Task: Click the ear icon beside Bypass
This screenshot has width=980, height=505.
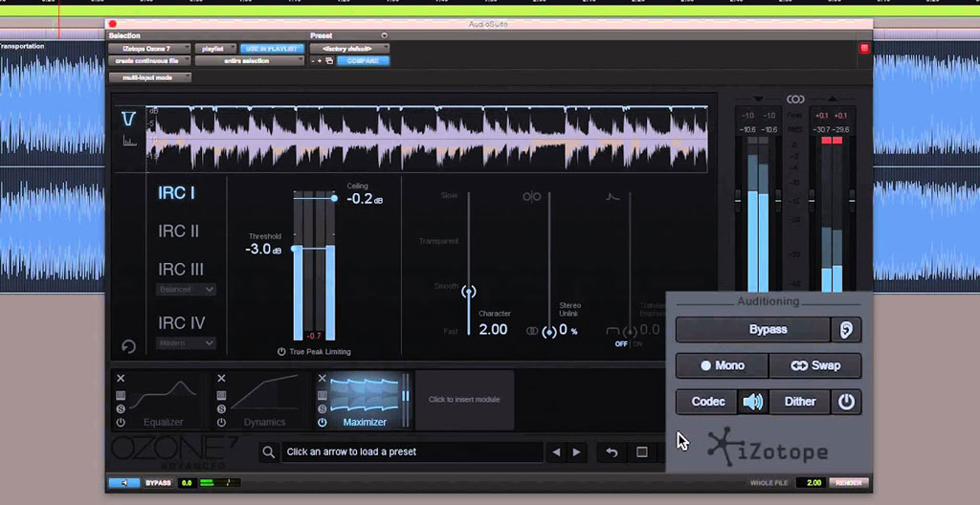Action: click(x=846, y=329)
